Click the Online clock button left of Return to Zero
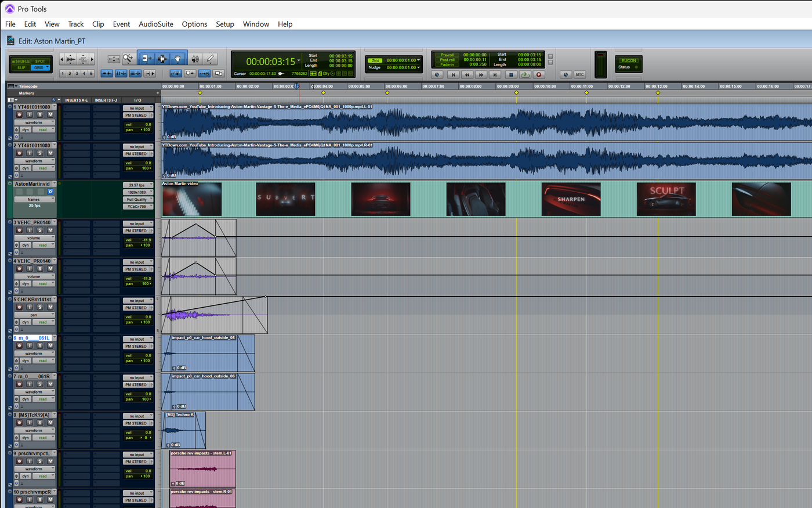Viewport: 812px width, 508px height. pos(437,74)
